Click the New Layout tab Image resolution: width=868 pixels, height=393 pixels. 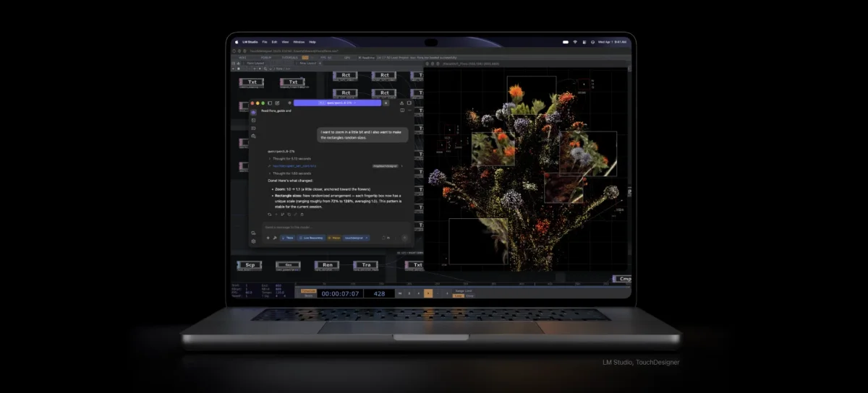pos(307,63)
